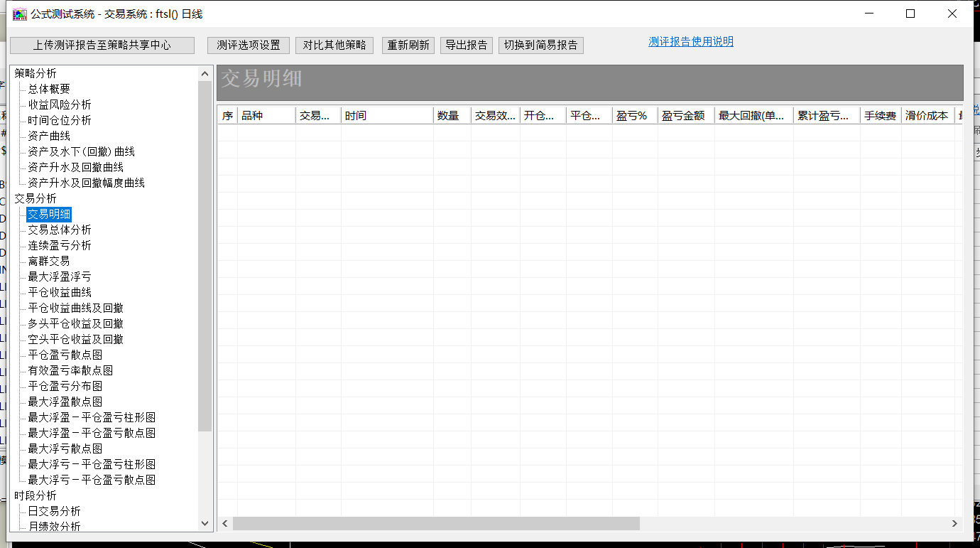Click 导出报告 to export report
Image resolution: width=980 pixels, height=548 pixels.
[x=467, y=45]
